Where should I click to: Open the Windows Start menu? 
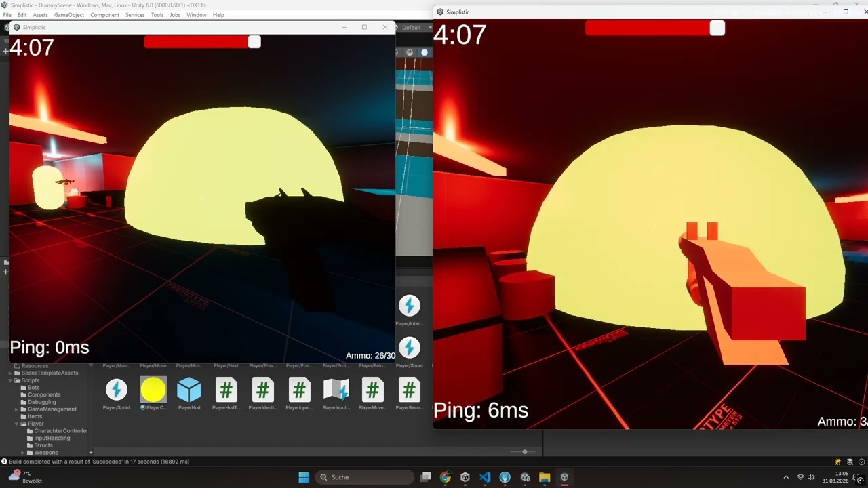[304, 477]
